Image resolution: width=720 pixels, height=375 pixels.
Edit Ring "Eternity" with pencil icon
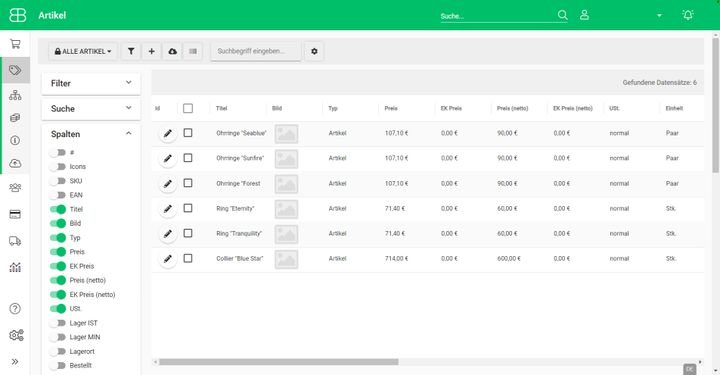click(x=168, y=208)
